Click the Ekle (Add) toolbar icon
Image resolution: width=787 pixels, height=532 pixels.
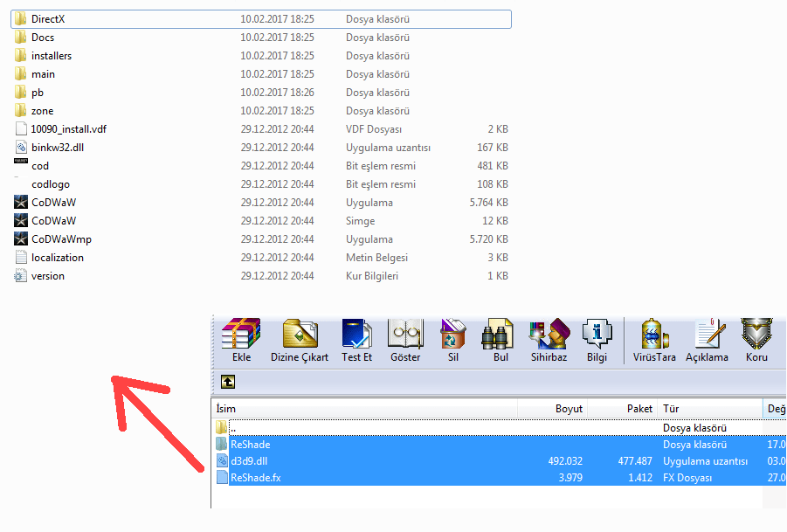pyautogui.click(x=241, y=340)
